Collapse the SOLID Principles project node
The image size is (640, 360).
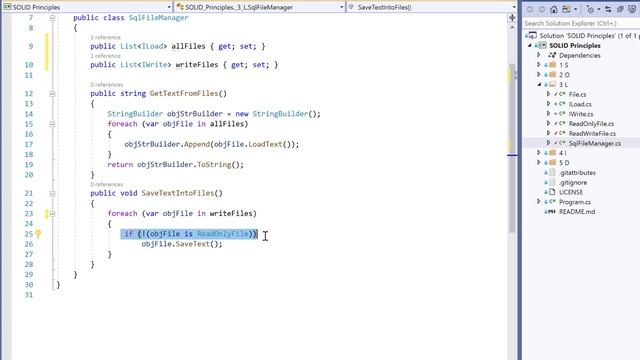(530, 45)
